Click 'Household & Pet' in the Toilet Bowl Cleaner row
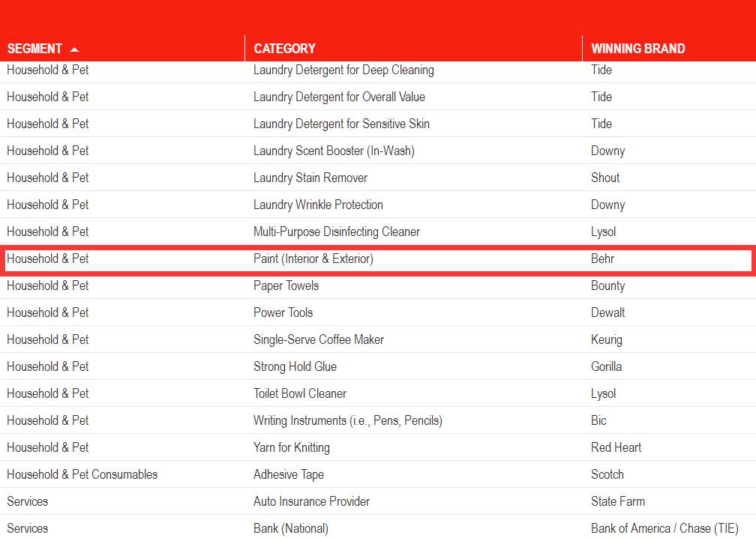756x538 pixels. [x=48, y=393]
